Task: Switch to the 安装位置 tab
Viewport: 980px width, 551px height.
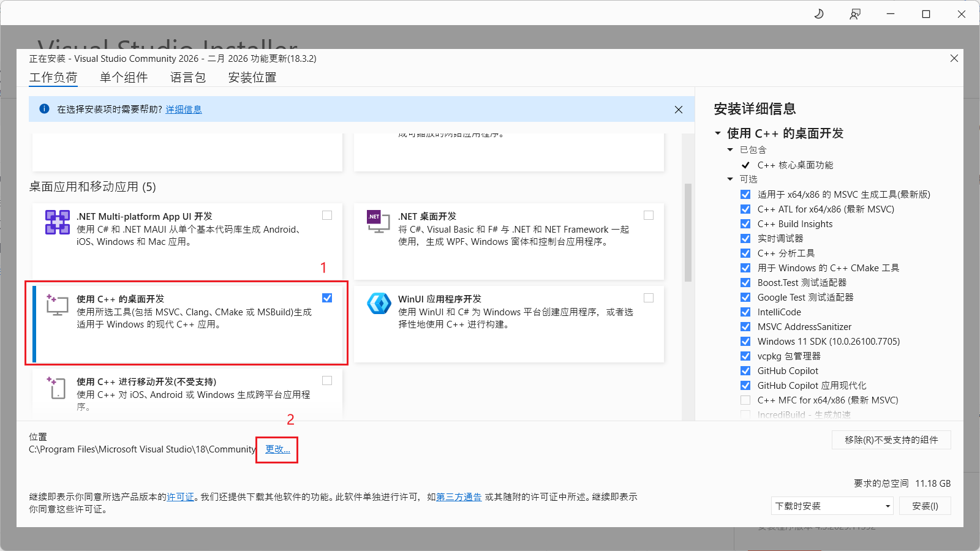Action: (x=252, y=77)
